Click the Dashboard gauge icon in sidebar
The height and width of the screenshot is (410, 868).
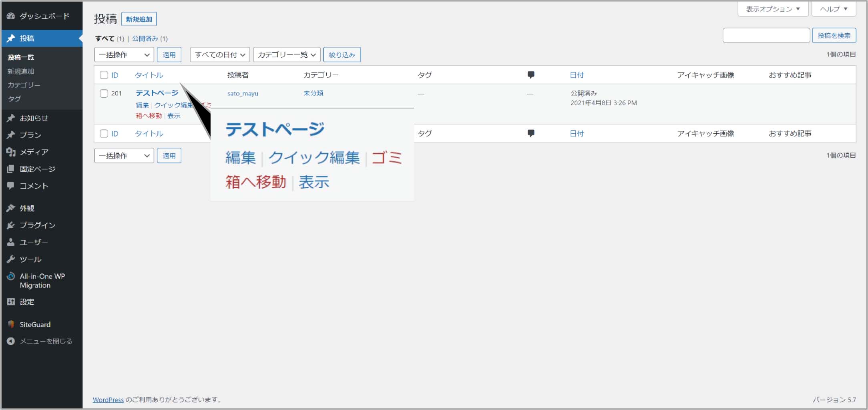(11, 16)
